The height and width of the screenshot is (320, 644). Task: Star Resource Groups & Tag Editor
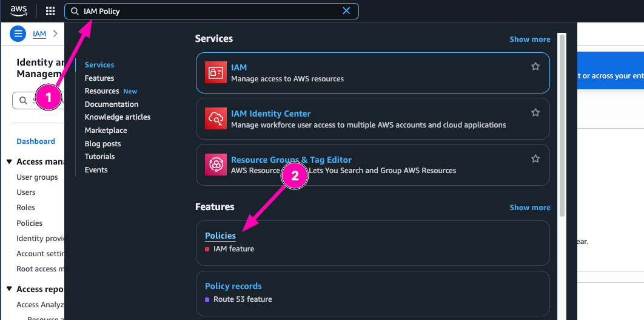[x=535, y=159]
